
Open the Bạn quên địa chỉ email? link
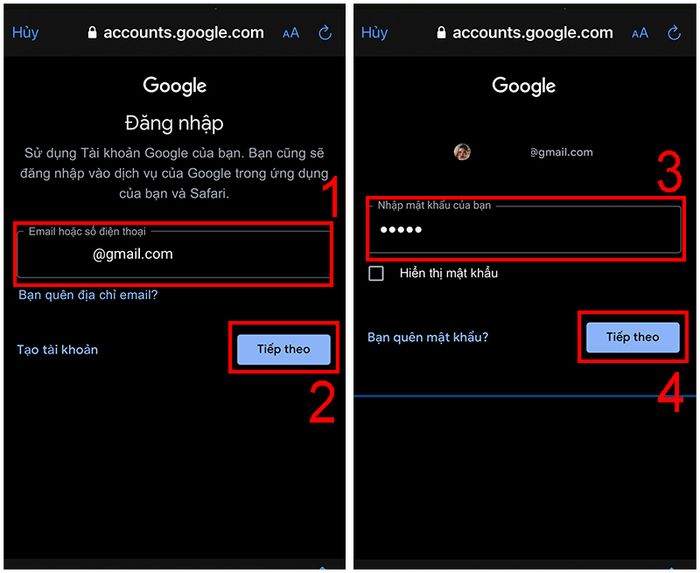tap(88, 295)
